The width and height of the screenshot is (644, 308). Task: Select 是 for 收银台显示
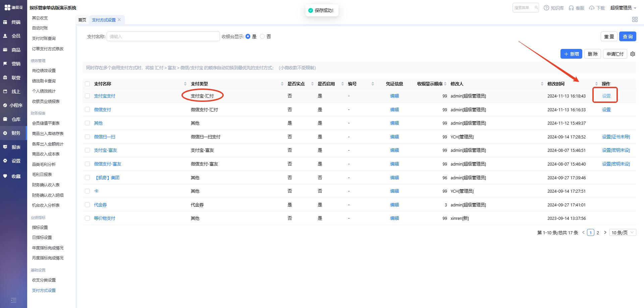(248, 37)
